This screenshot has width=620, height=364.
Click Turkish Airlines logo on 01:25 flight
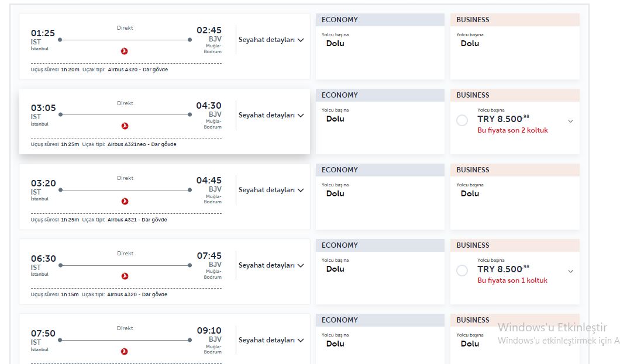tap(124, 51)
